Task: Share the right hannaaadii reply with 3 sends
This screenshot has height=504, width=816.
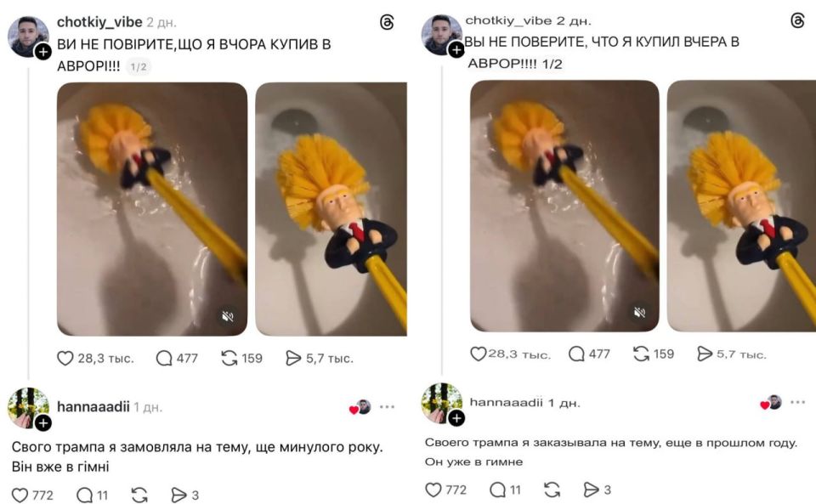Action: 591,490
